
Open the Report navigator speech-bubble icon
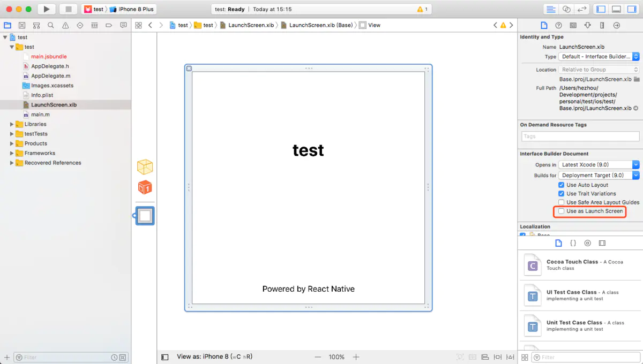(123, 25)
